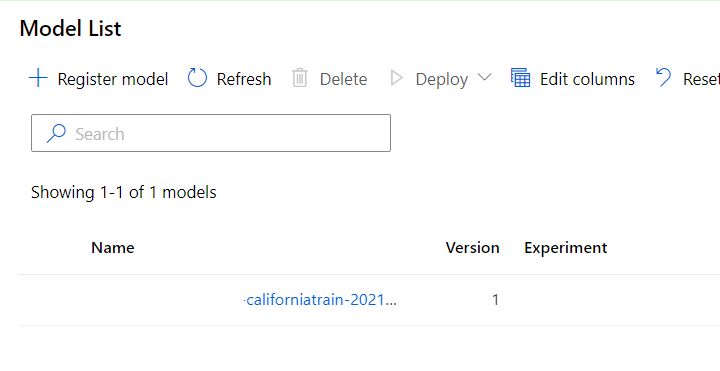Click the plus icon for Register model
The height and width of the screenshot is (371, 720).
(x=38, y=78)
